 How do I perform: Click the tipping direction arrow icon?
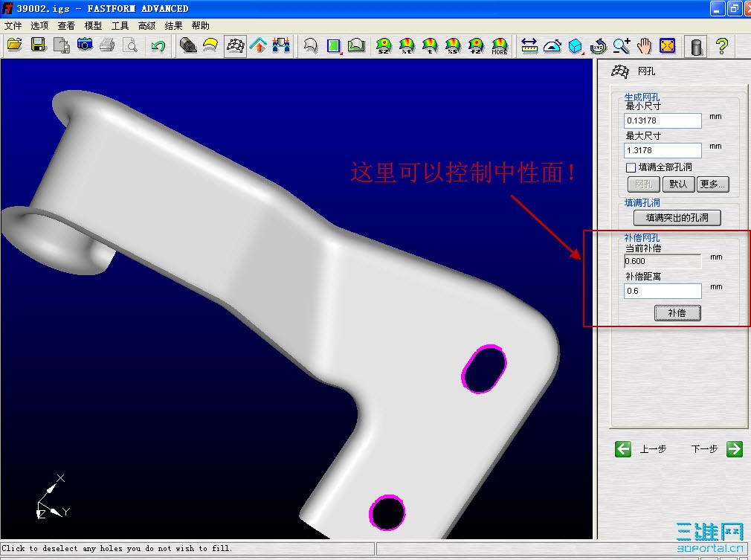[258, 45]
